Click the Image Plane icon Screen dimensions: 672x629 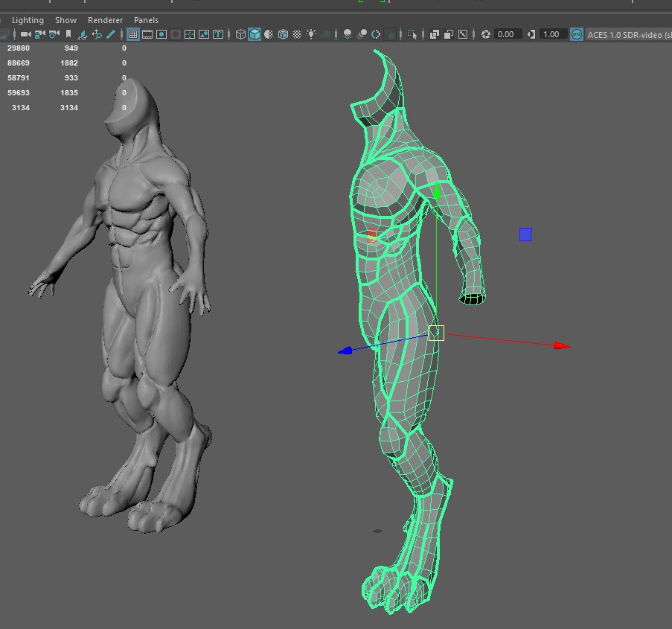click(x=83, y=34)
